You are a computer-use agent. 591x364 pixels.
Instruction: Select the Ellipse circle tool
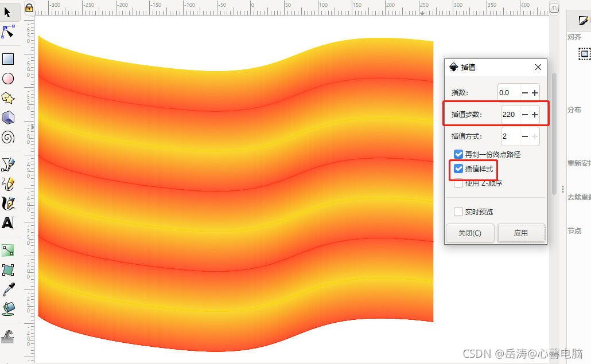pos(8,79)
